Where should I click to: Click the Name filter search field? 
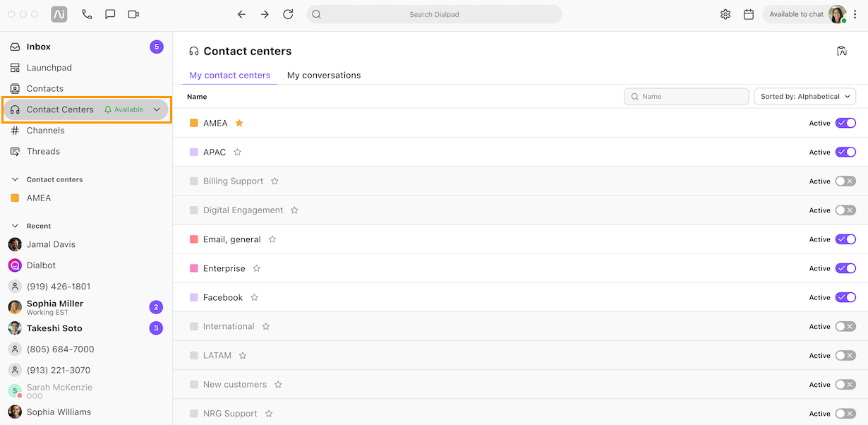click(x=686, y=97)
